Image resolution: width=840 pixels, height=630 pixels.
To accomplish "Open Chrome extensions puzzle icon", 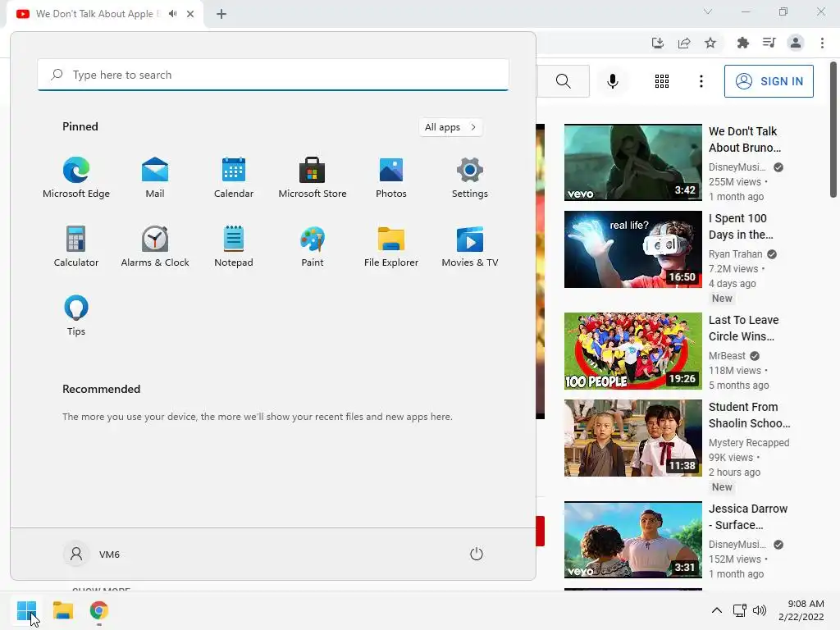I will coord(742,43).
